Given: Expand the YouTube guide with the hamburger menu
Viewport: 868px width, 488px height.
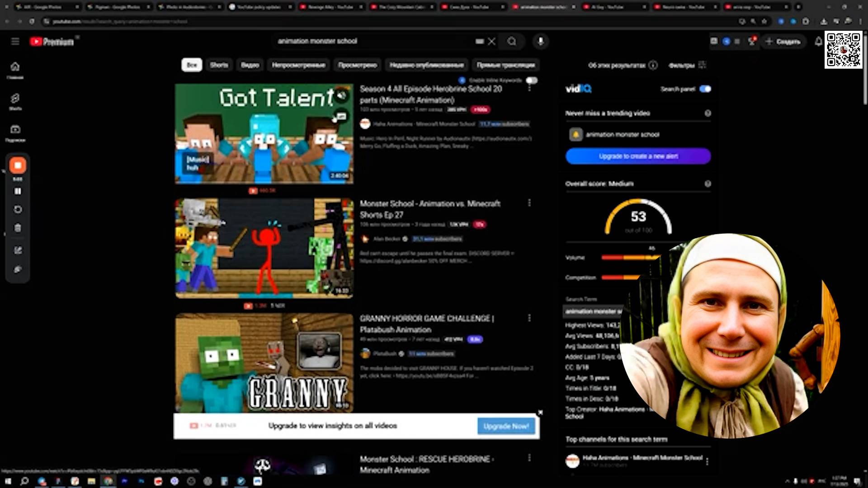Looking at the screenshot, I should [15, 41].
